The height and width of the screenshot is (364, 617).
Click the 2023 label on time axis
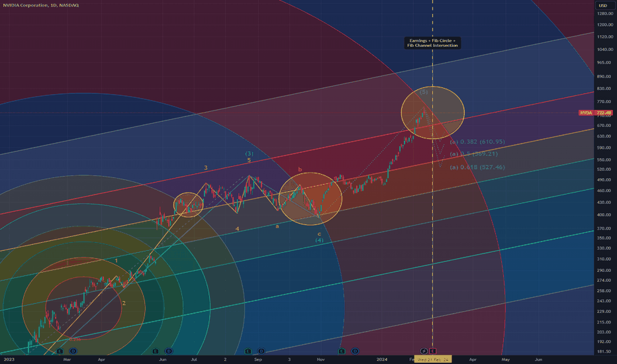coord(9,359)
